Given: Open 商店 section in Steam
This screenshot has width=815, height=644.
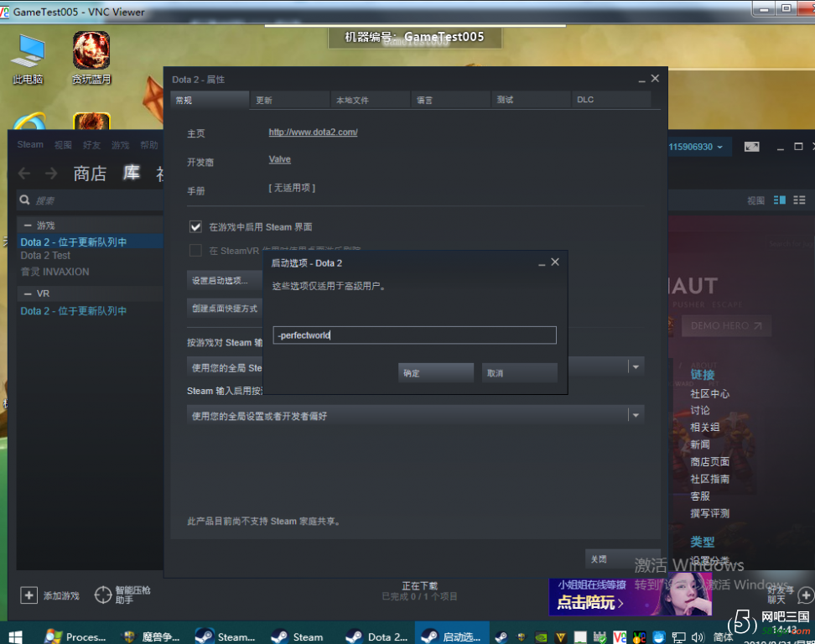Looking at the screenshot, I should coord(90,173).
